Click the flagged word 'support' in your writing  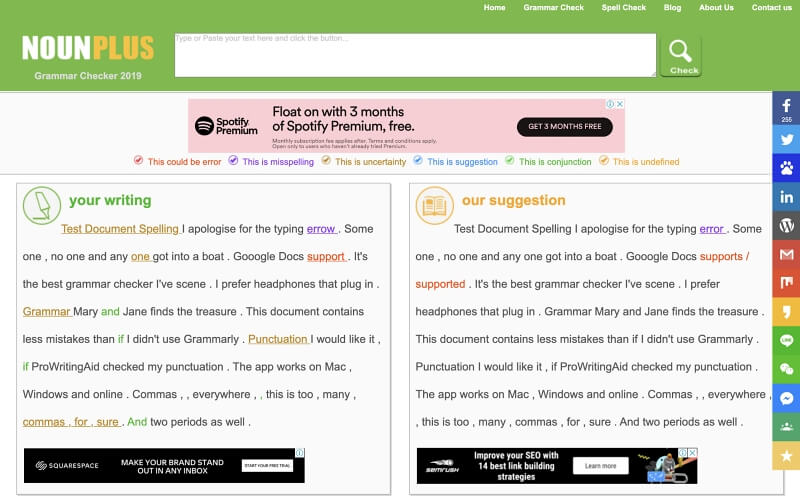326,257
